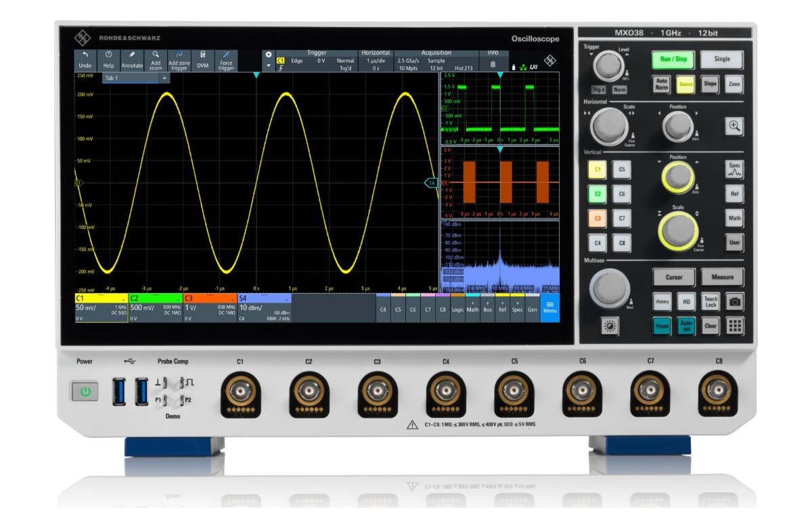The height and width of the screenshot is (528, 812).
Task: Check the LAN network status icon
Action: coord(523,66)
